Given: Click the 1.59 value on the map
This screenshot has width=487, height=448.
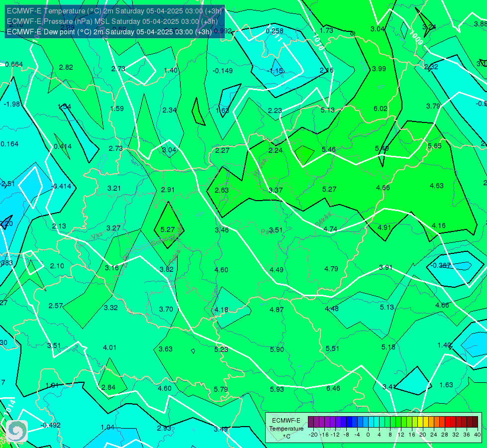Looking at the screenshot, I should click(x=117, y=109).
